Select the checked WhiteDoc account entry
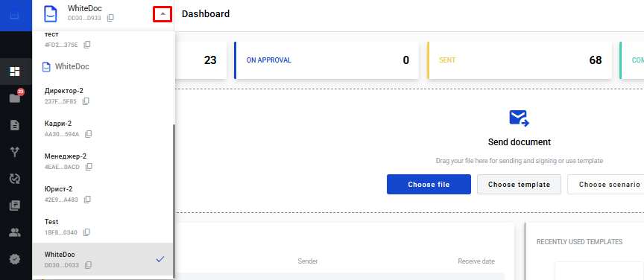This screenshot has height=280, width=644. tap(103, 259)
